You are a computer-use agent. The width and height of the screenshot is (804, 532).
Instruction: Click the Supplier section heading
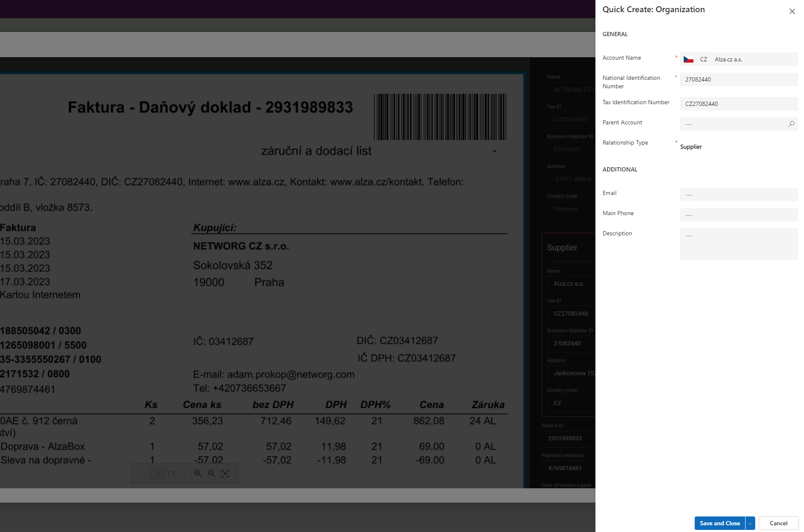click(562, 248)
